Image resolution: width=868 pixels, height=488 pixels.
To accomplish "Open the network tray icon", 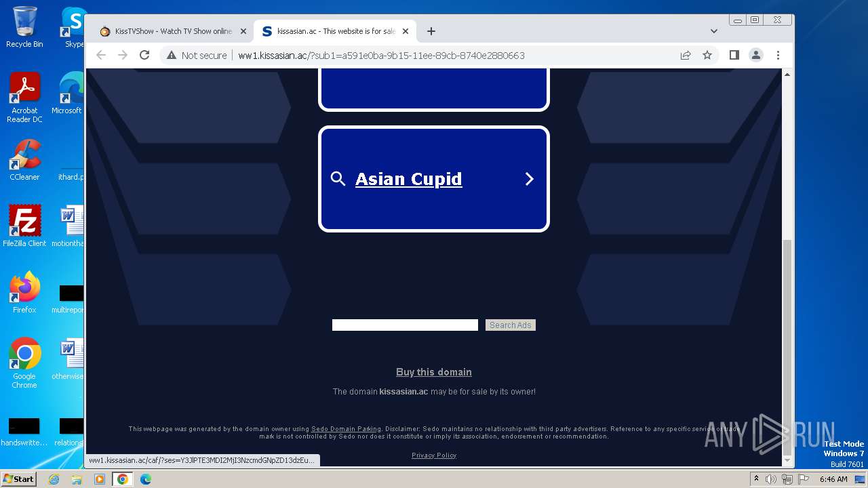I will (x=787, y=479).
